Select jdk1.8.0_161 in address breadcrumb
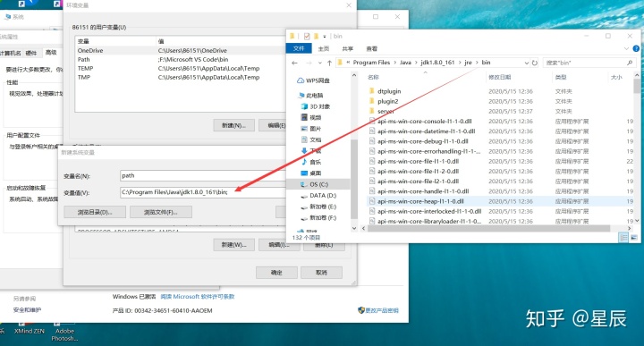Viewport: 644px width, 346px height. 437,63
